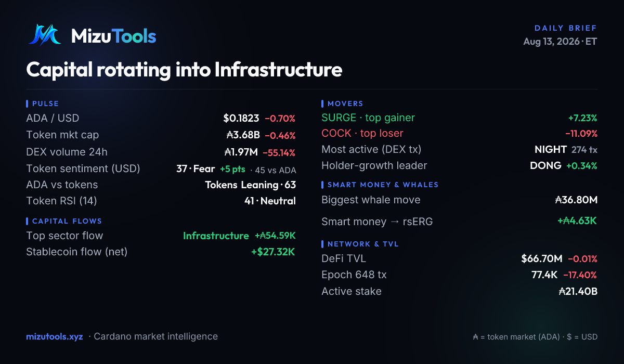Click the Infrastructure sector flow label
The width and height of the screenshot is (624, 364).
click(x=216, y=236)
